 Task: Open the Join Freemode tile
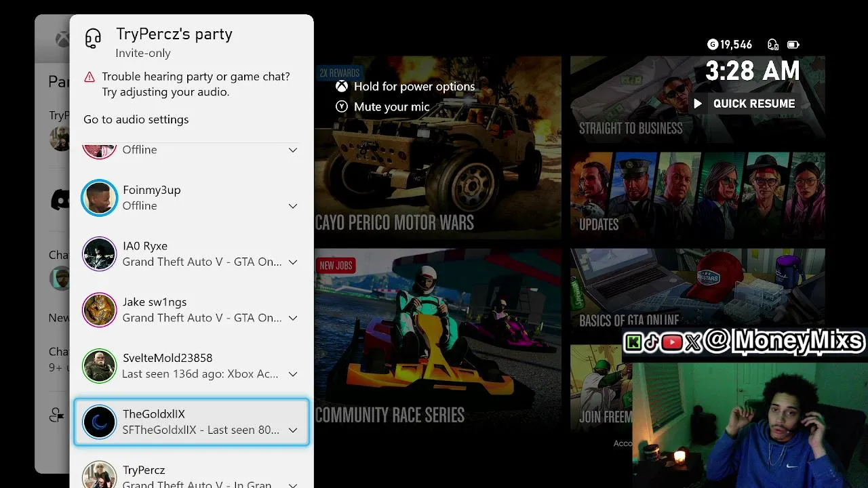point(601,388)
